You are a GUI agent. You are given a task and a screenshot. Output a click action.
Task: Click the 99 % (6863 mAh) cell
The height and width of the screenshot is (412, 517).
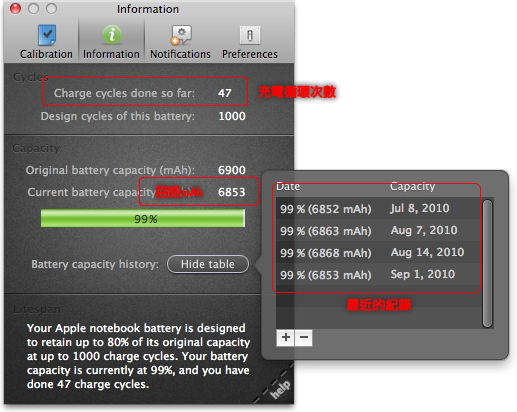[326, 231]
